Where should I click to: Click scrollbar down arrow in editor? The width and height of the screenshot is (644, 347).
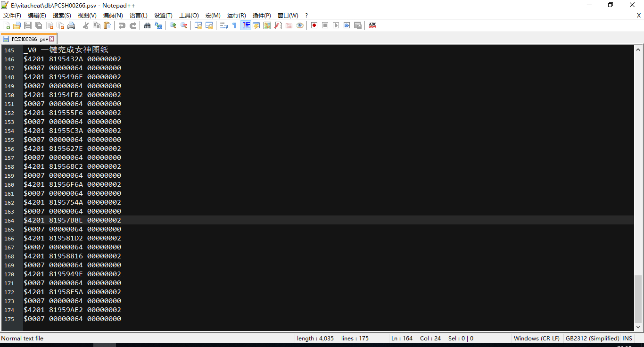(x=638, y=326)
